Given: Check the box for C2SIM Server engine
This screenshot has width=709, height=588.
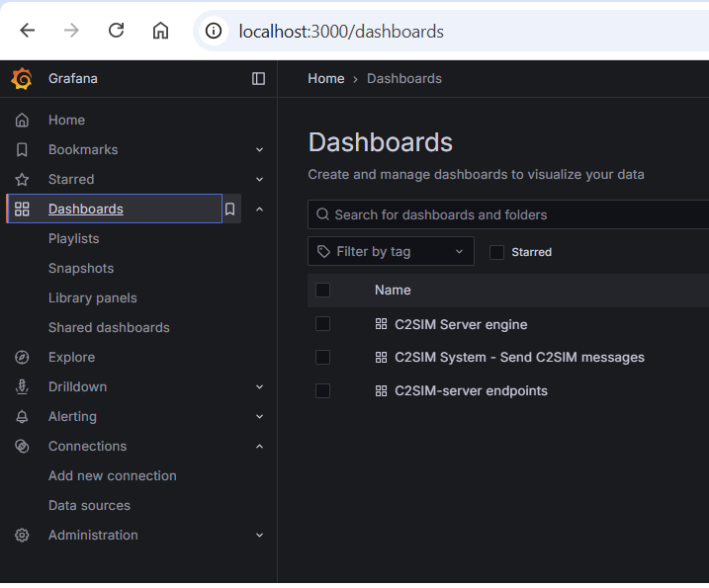Looking at the screenshot, I should (322, 324).
